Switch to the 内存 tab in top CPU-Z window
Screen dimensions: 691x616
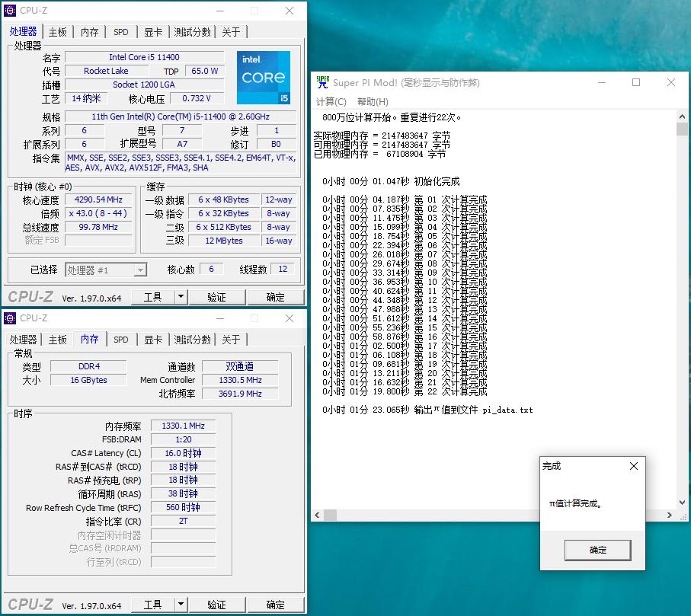click(x=89, y=31)
